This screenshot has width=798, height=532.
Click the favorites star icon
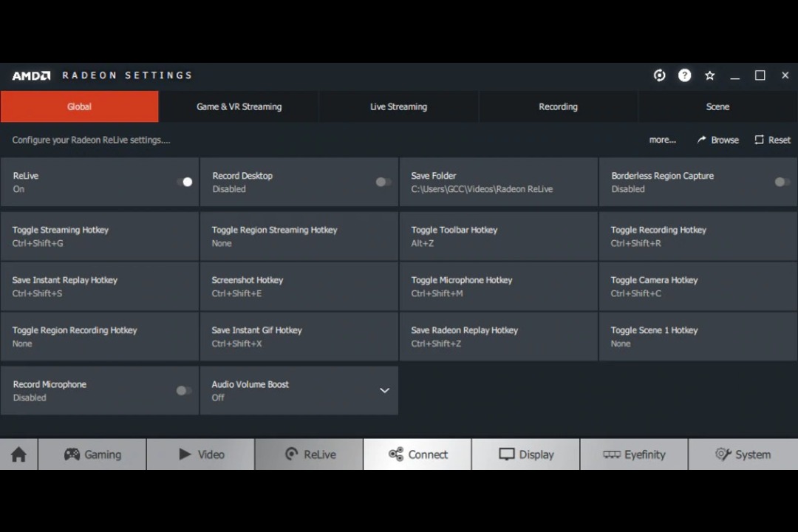(x=709, y=76)
